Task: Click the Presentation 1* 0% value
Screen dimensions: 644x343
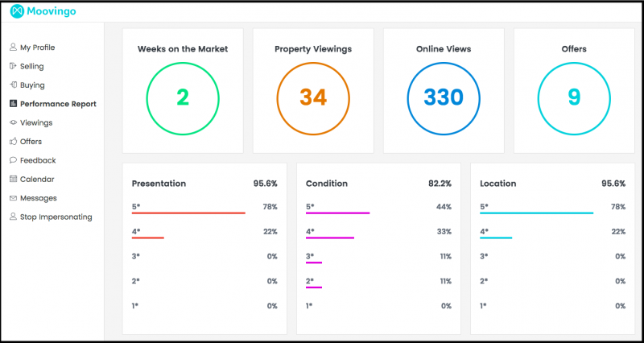Action: coord(272,306)
